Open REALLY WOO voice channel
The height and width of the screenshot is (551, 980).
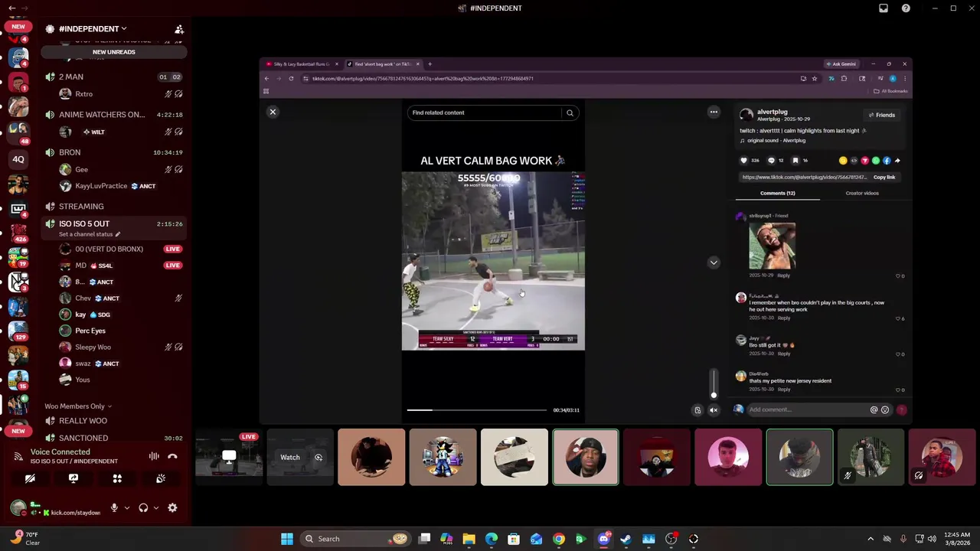[114, 421]
